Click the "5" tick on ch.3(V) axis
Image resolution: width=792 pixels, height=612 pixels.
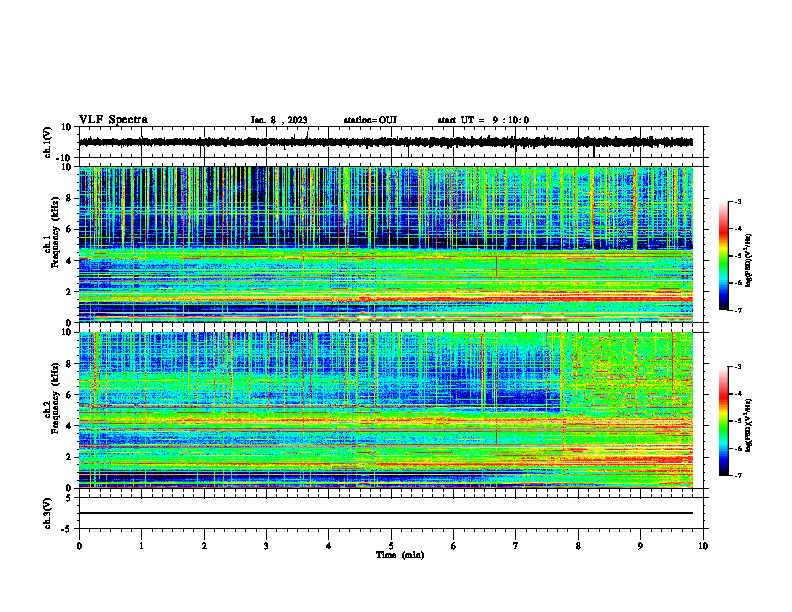pos(70,497)
